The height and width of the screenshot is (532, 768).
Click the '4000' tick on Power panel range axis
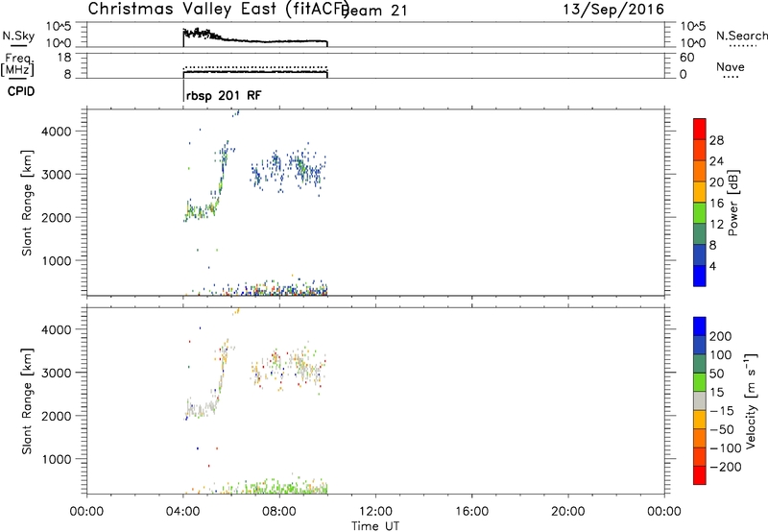57,132
